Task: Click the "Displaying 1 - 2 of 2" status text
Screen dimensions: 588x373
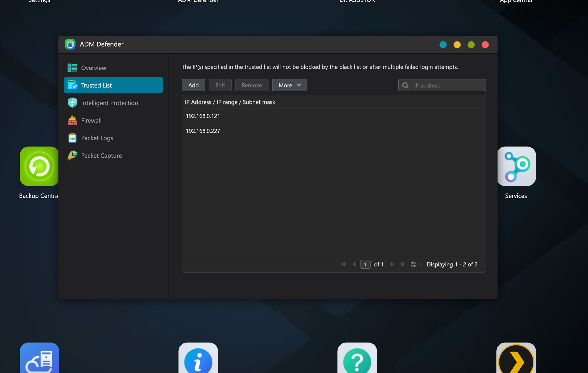Action: click(x=452, y=264)
